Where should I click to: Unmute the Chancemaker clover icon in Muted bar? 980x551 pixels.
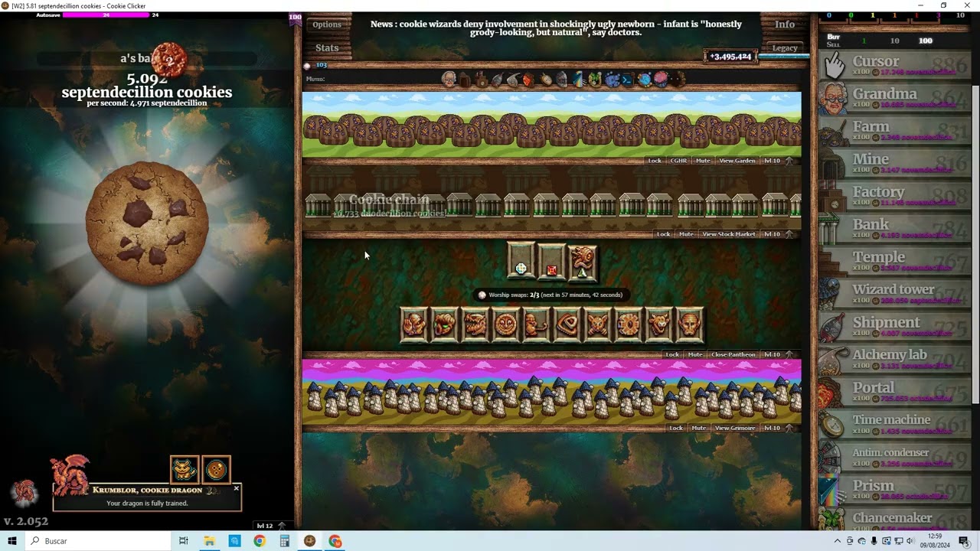(594, 79)
